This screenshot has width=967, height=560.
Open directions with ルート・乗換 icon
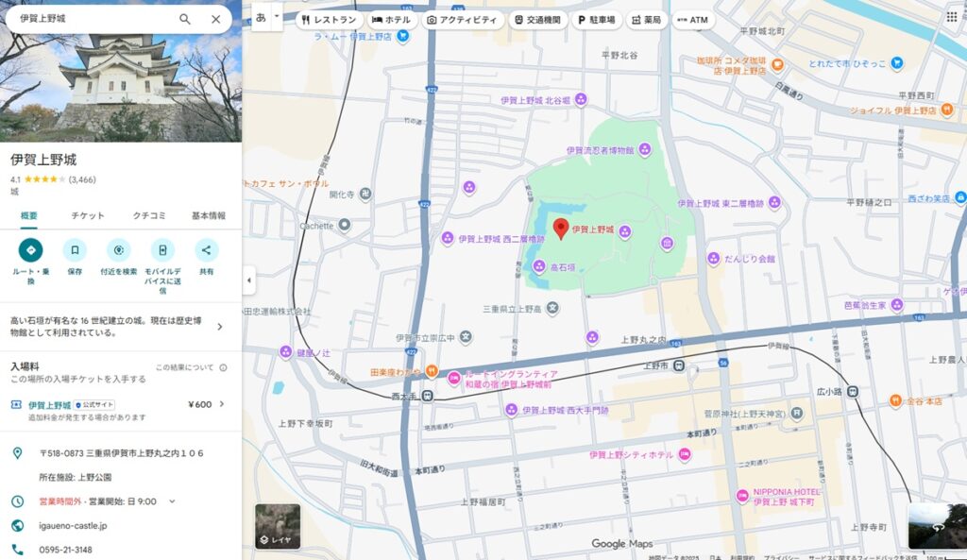(30, 250)
